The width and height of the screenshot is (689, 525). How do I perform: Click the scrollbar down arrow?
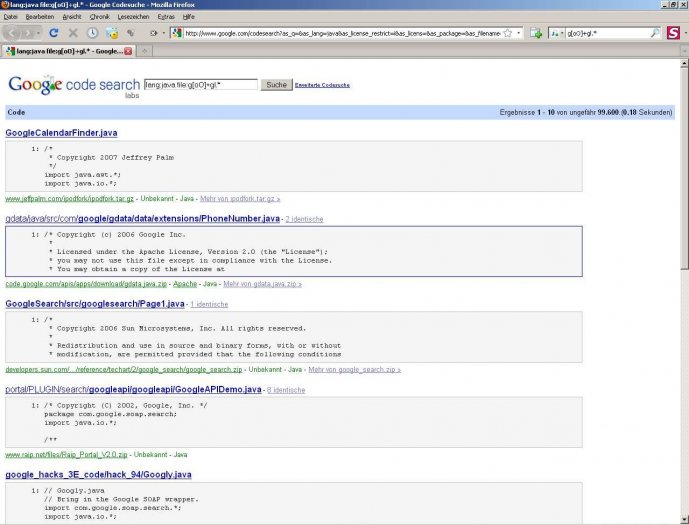[684, 519]
